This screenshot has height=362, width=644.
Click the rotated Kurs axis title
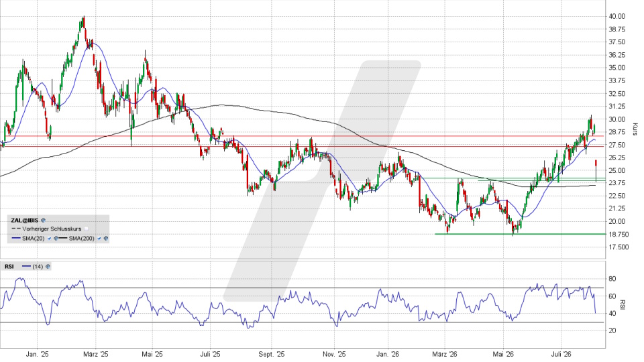[635, 129]
